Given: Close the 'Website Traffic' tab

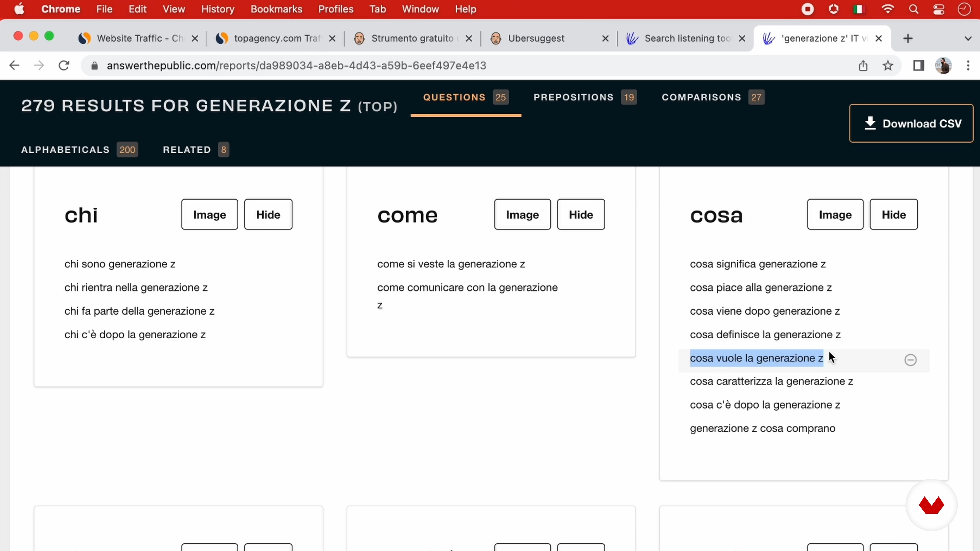Looking at the screenshot, I should (194, 39).
